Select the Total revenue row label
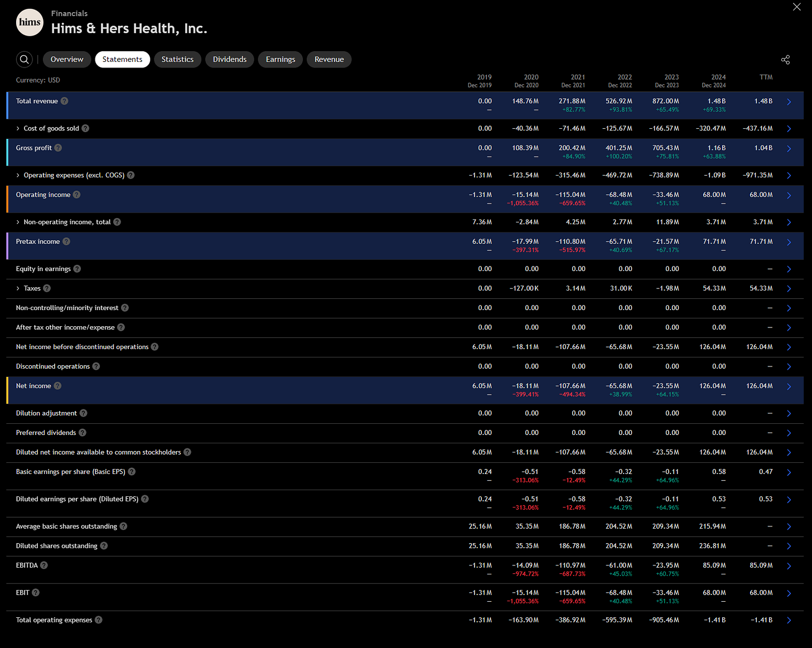Screen dimensions: 812x648 37,101
